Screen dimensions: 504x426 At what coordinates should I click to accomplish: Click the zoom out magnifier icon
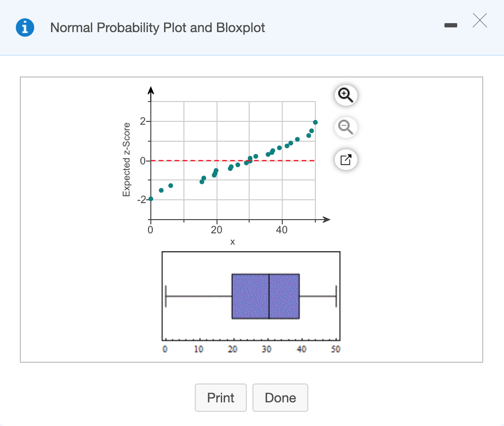click(346, 128)
